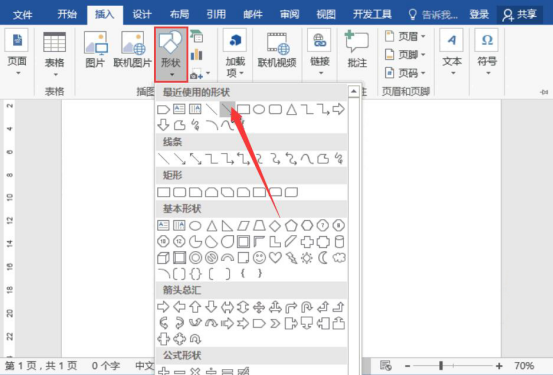Image resolution: width=553 pixels, height=375 pixels.
Task: Open the 布局 (Layout) tab
Action: (x=179, y=14)
